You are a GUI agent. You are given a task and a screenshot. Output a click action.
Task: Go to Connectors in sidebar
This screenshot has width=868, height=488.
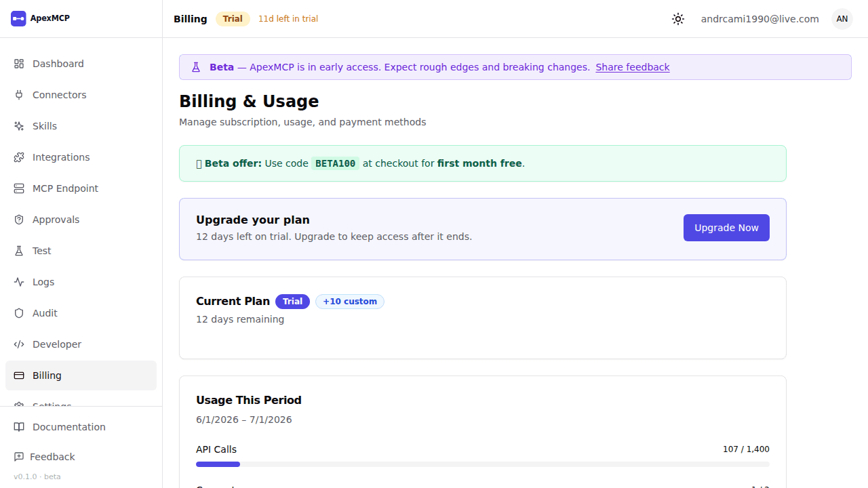(81, 95)
